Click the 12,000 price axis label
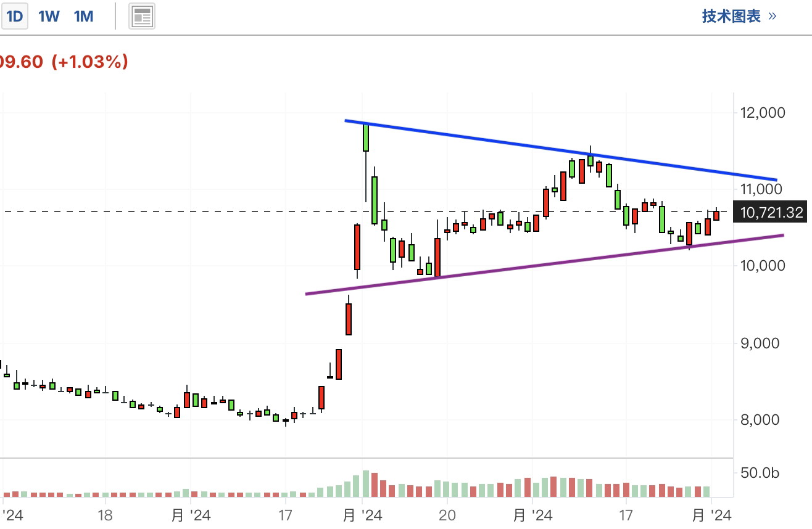 [764, 113]
